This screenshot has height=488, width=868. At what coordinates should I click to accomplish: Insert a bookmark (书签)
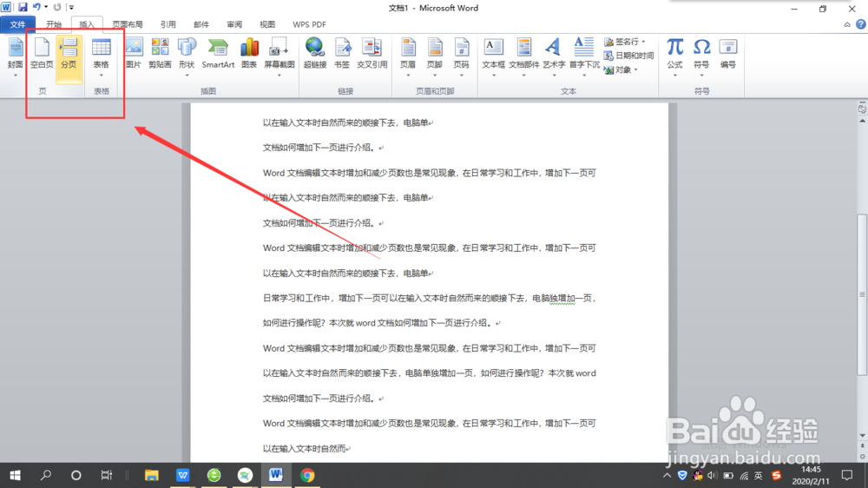pos(342,54)
